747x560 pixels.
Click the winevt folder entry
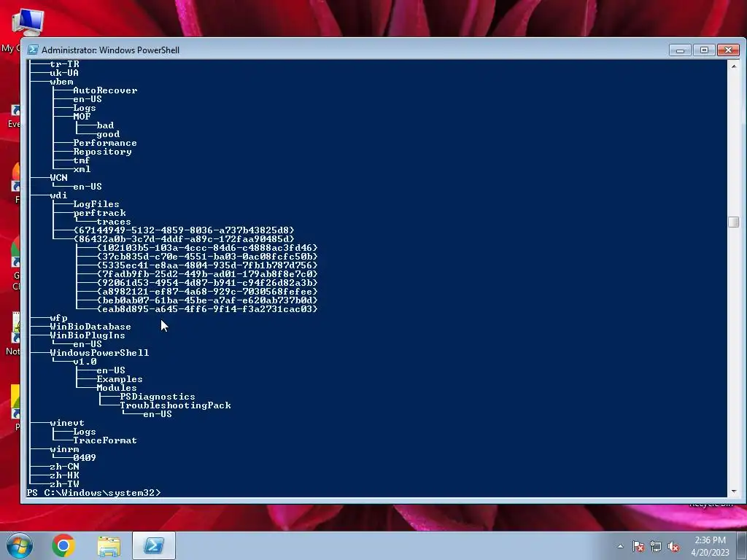point(67,423)
